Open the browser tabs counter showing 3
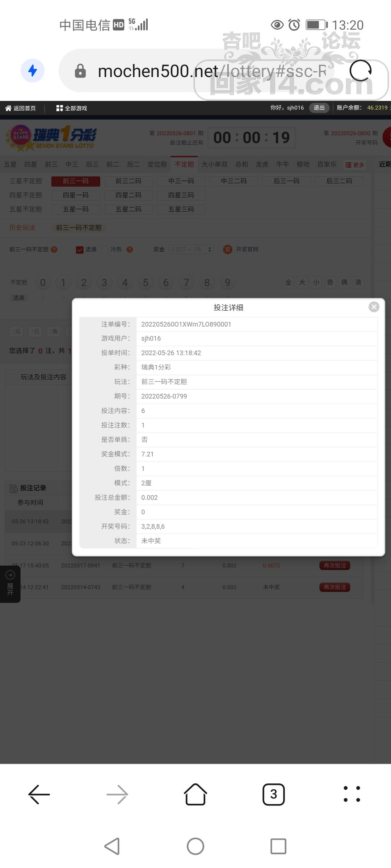 [x=273, y=795]
